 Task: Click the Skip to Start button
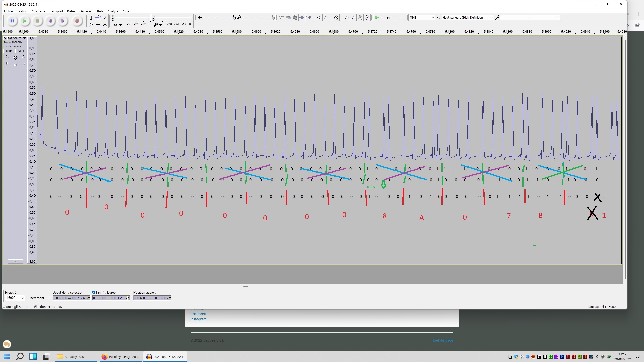[50, 21]
